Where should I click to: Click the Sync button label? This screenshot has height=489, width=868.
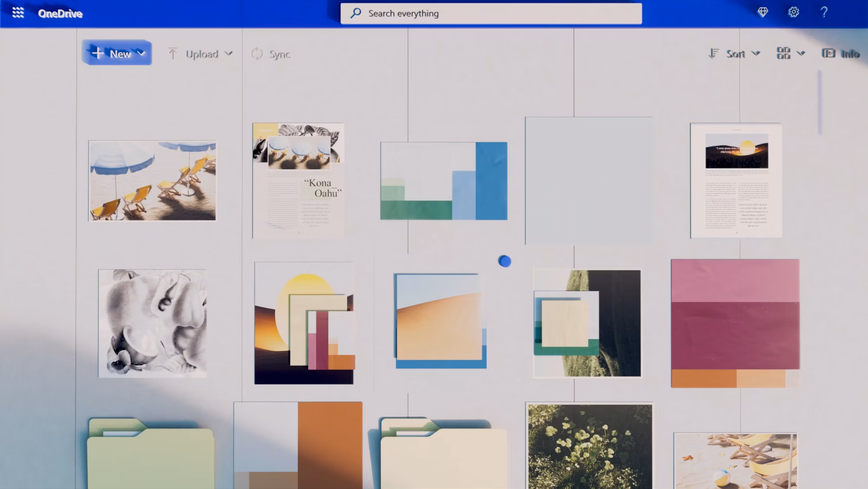click(279, 54)
